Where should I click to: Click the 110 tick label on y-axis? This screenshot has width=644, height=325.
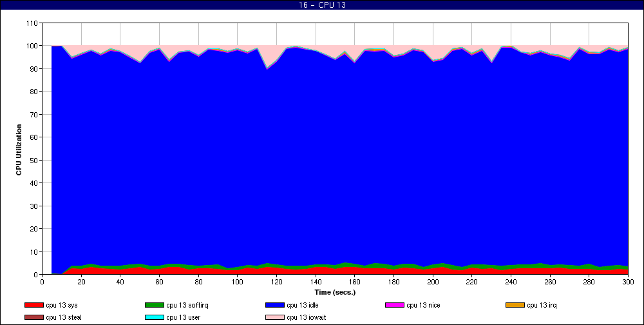32,23
